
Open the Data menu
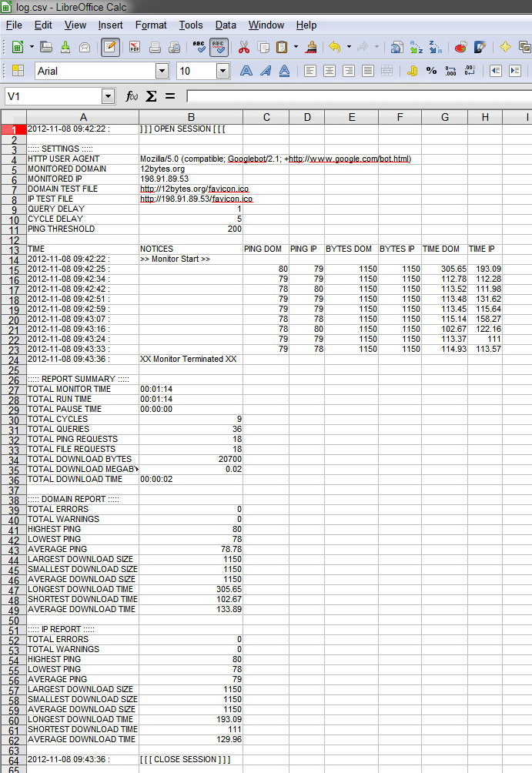coord(226,25)
